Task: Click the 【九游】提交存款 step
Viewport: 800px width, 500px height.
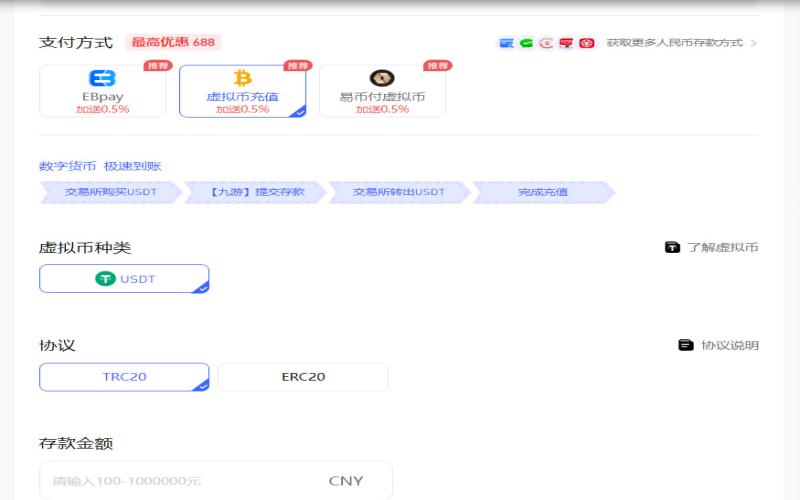Action: 255,192
